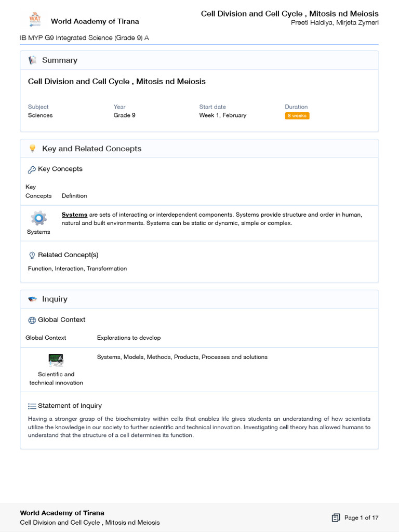Click the globe icon beside Global Context
The height and width of the screenshot is (532, 399).
pos(32,320)
